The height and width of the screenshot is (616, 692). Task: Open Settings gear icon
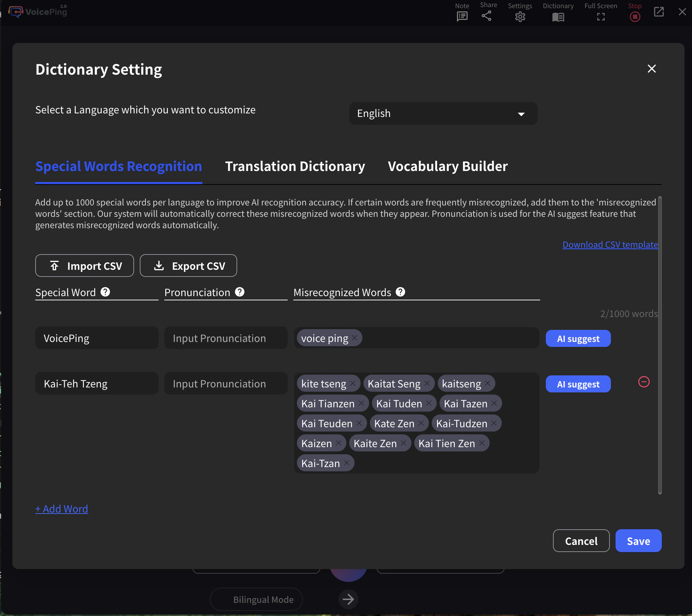point(520,16)
